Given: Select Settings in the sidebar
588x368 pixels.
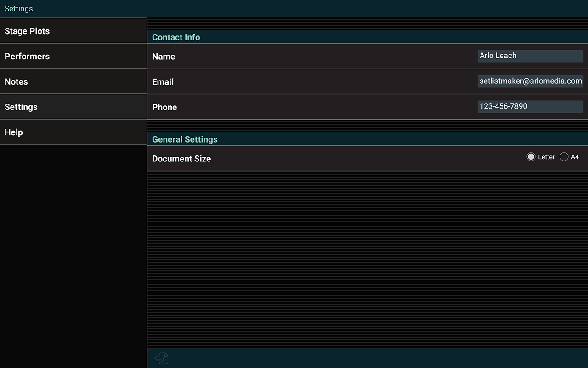Looking at the screenshot, I should tap(21, 107).
